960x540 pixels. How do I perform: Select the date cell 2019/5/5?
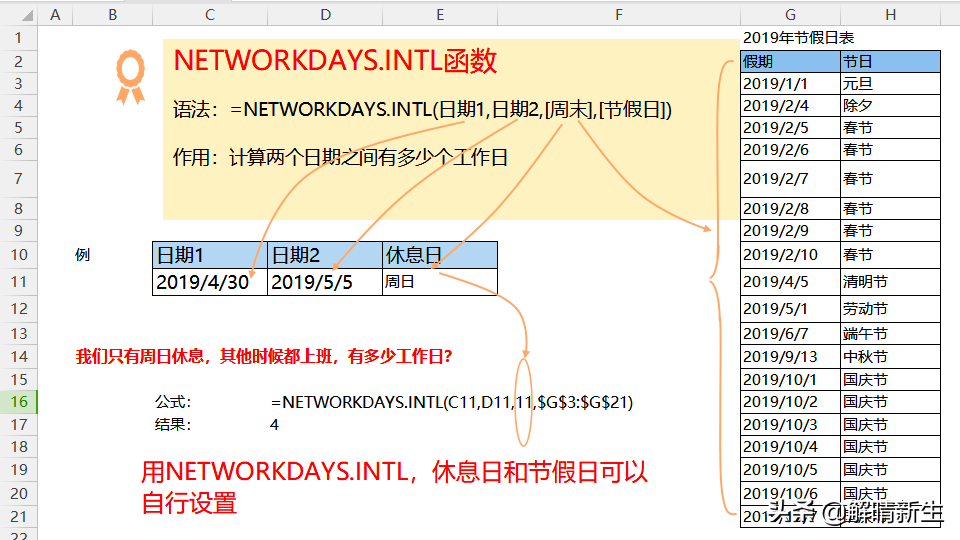[325, 282]
